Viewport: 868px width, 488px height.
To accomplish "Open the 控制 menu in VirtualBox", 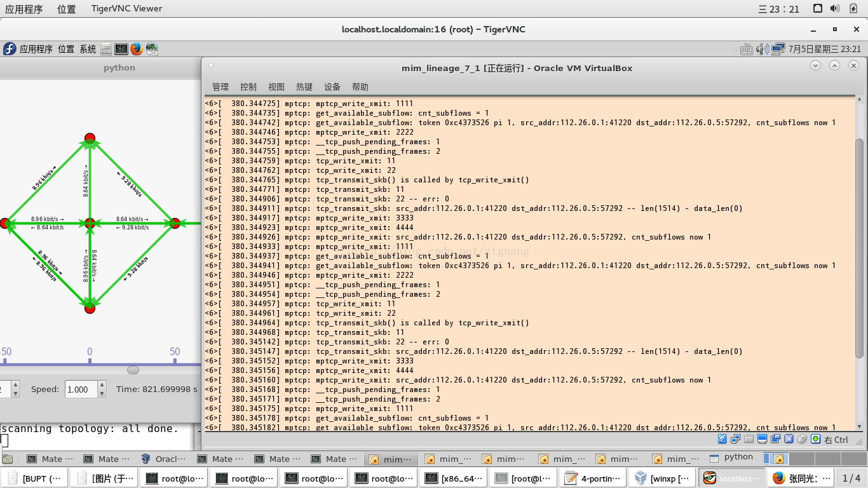I will [x=248, y=87].
